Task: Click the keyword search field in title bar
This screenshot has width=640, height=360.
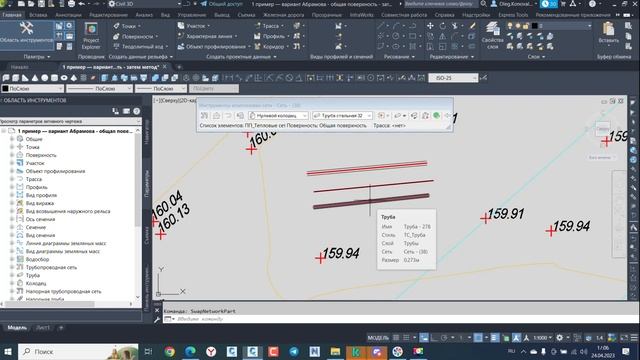Action: click(440, 4)
